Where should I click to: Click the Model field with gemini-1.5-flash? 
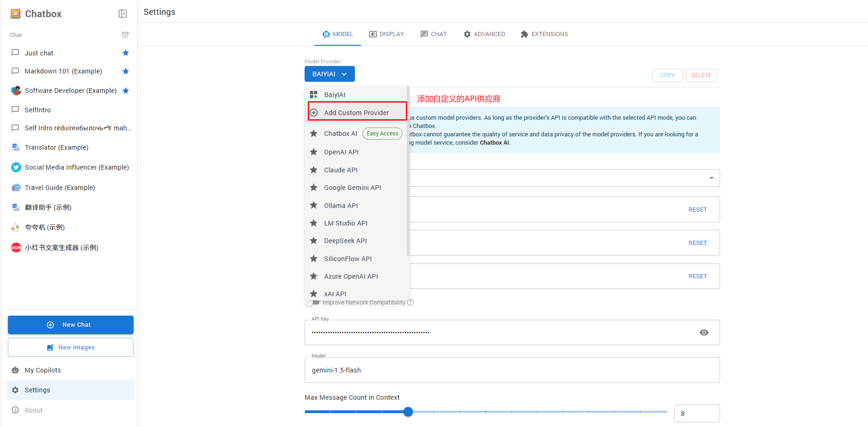pyautogui.click(x=512, y=370)
